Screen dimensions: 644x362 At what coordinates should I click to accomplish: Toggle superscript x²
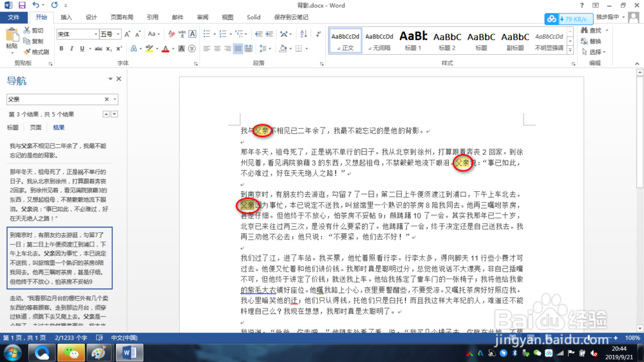point(118,48)
